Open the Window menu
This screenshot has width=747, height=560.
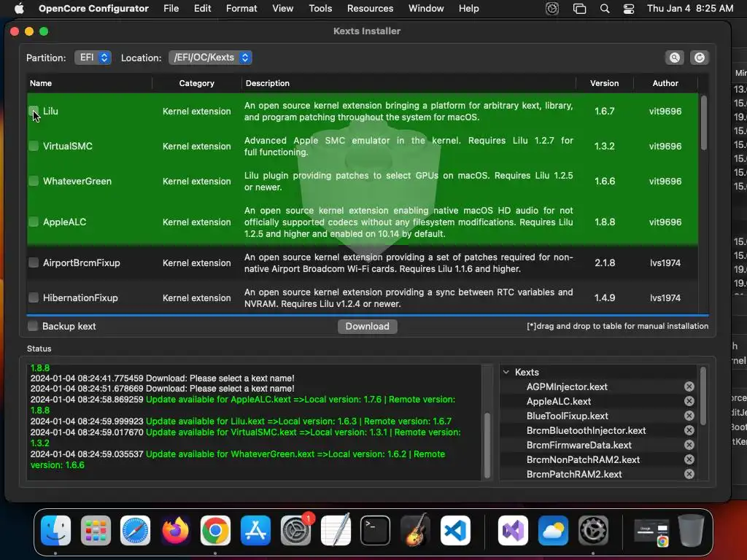[426, 9]
